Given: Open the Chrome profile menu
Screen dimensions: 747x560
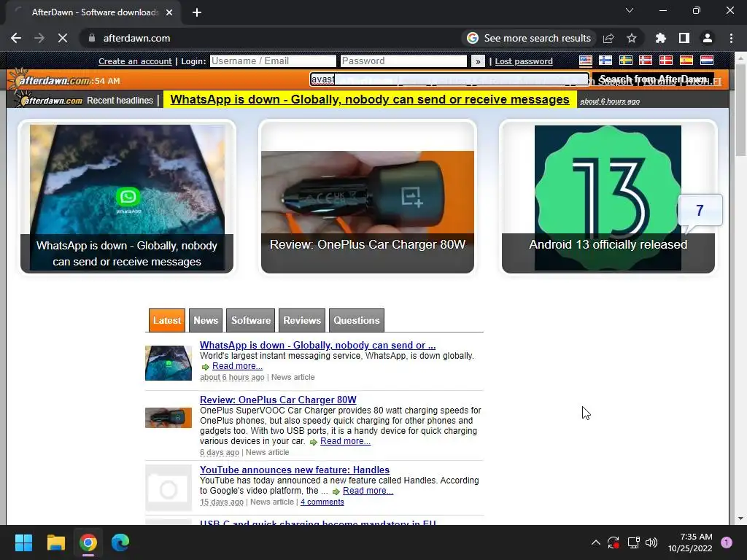Looking at the screenshot, I should 708,38.
